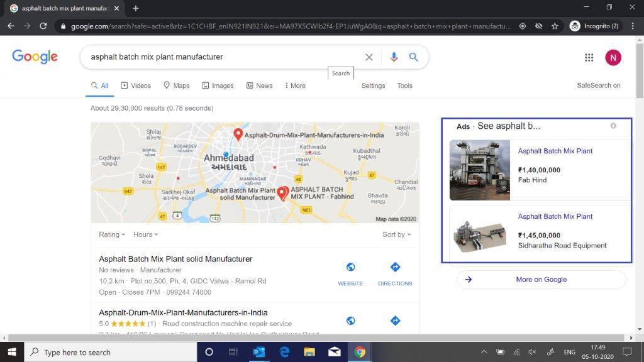Open the Google apps grid

[589, 58]
